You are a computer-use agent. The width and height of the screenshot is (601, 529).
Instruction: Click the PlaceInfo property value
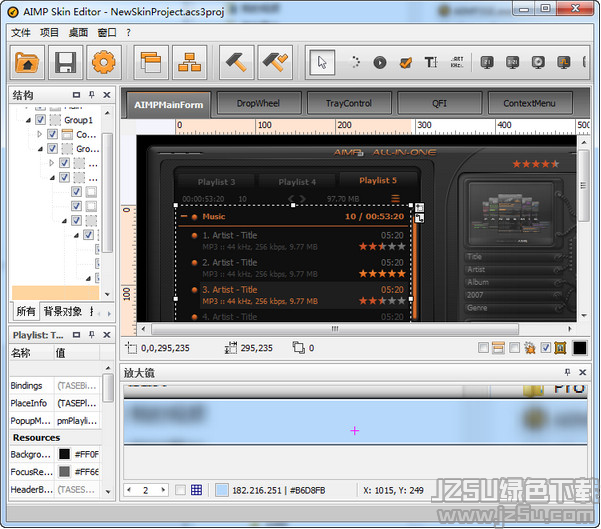[77, 403]
